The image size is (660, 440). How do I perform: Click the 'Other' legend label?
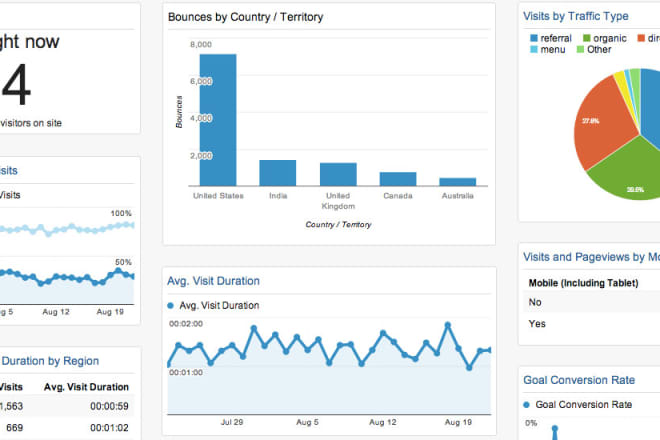[599, 49]
